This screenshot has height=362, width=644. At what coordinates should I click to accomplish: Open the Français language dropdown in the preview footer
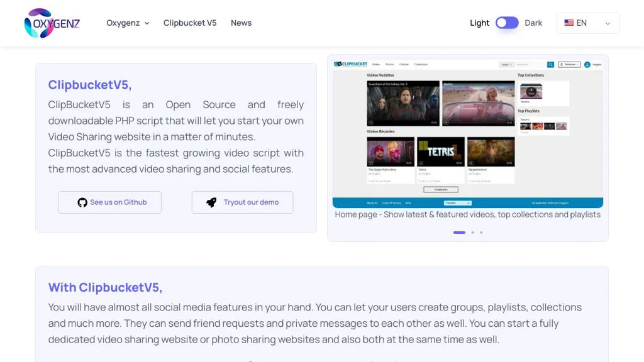pyautogui.click(x=458, y=203)
